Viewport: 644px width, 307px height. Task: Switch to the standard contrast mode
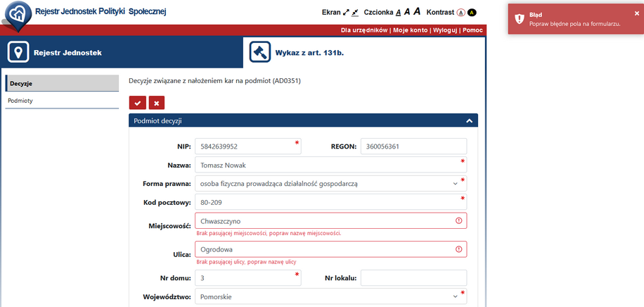tap(461, 13)
